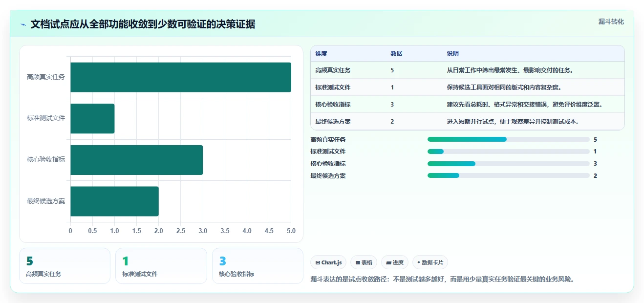Click the 标准测试文件 bar in the chart
Screen dimensions: 644x303
click(92, 118)
